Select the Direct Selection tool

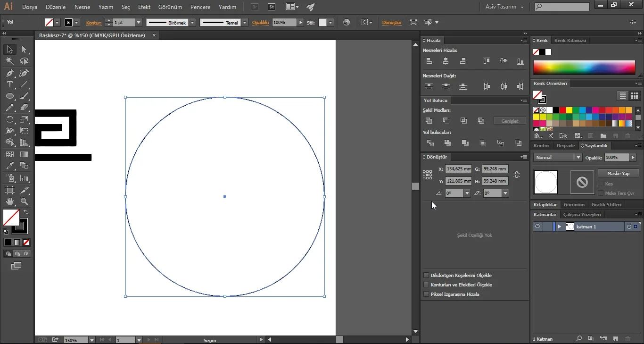pyautogui.click(x=24, y=50)
